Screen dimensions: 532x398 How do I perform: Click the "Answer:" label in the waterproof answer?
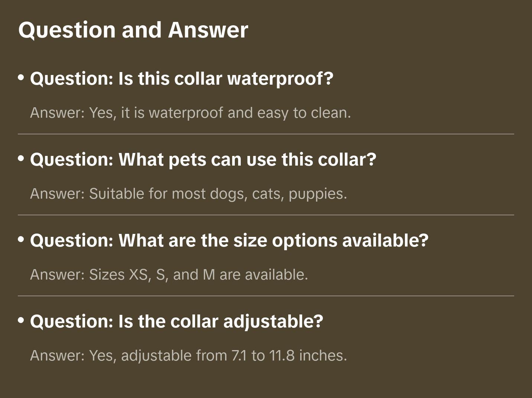coord(58,113)
